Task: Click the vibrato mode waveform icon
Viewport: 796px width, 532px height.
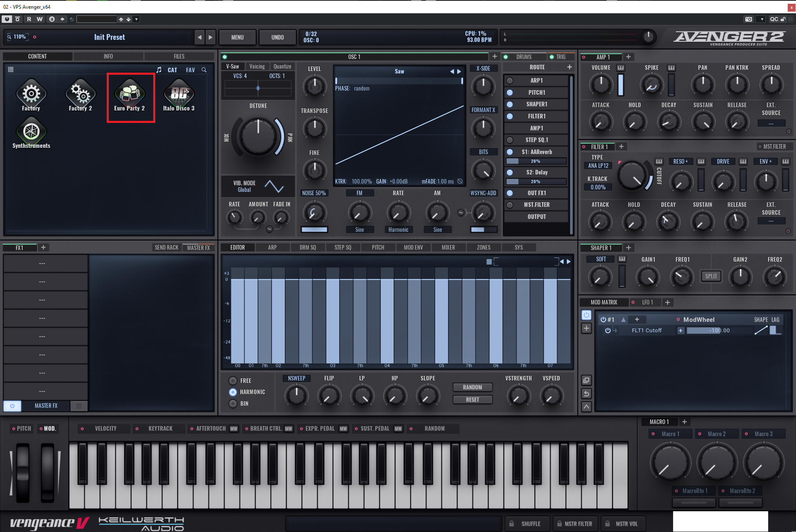Action: point(274,186)
